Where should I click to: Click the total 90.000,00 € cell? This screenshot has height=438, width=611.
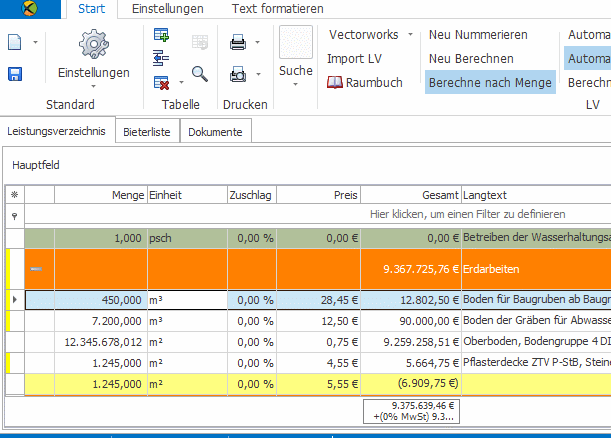point(411,321)
